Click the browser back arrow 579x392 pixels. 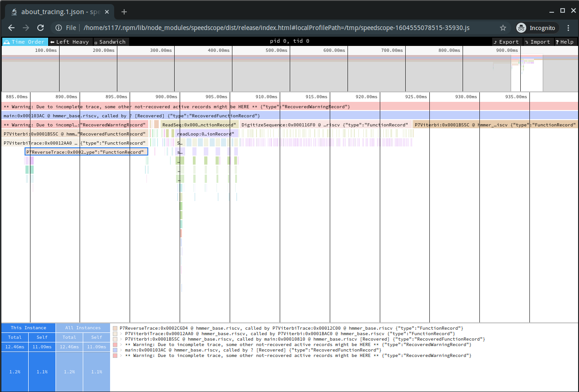[x=11, y=28]
